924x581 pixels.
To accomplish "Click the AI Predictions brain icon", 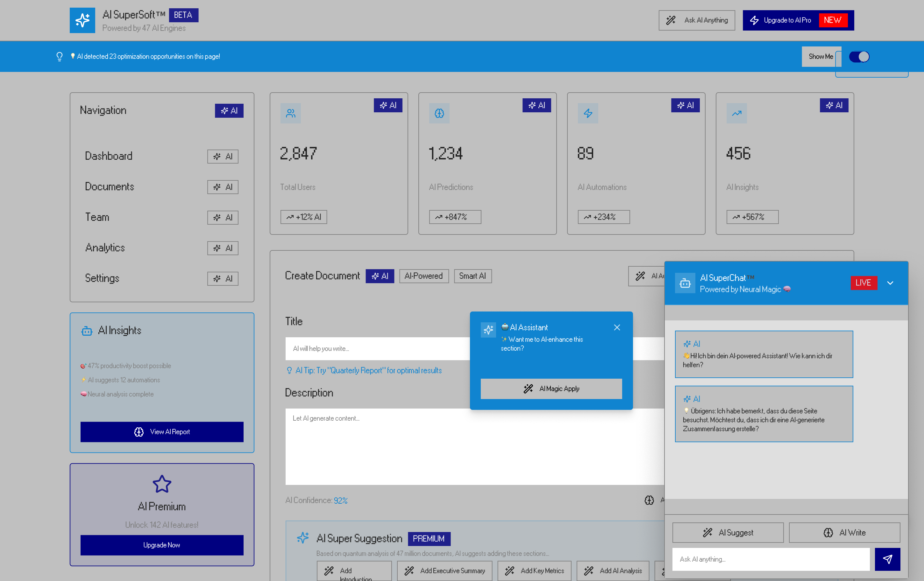I will point(439,113).
